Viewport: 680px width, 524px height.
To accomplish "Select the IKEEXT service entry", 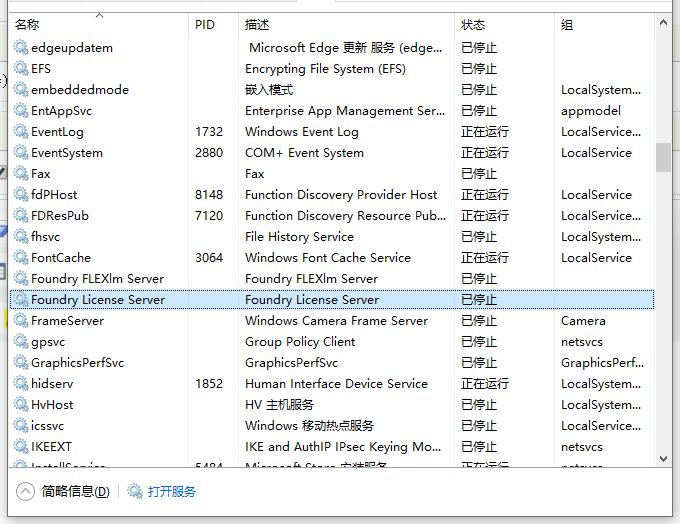I will coord(52,447).
